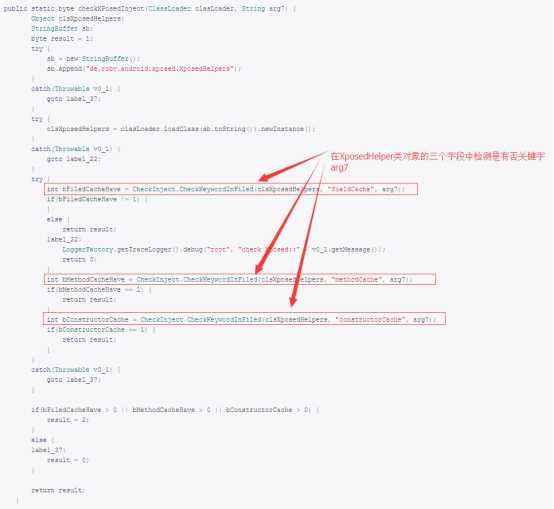Click the final 'return result' statement

pyautogui.click(x=58, y=490)
